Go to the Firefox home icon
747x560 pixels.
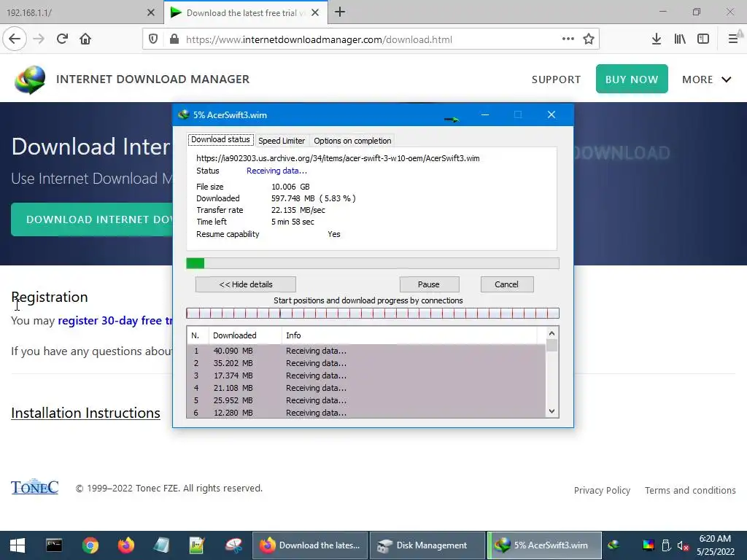tap(85, 39)
